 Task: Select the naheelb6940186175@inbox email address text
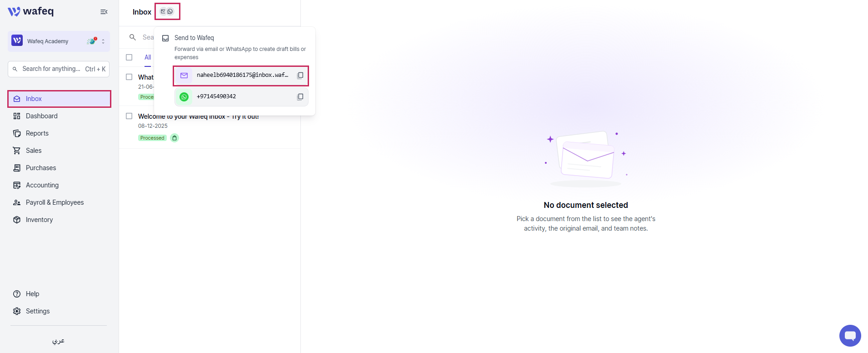tap(242, 75)
